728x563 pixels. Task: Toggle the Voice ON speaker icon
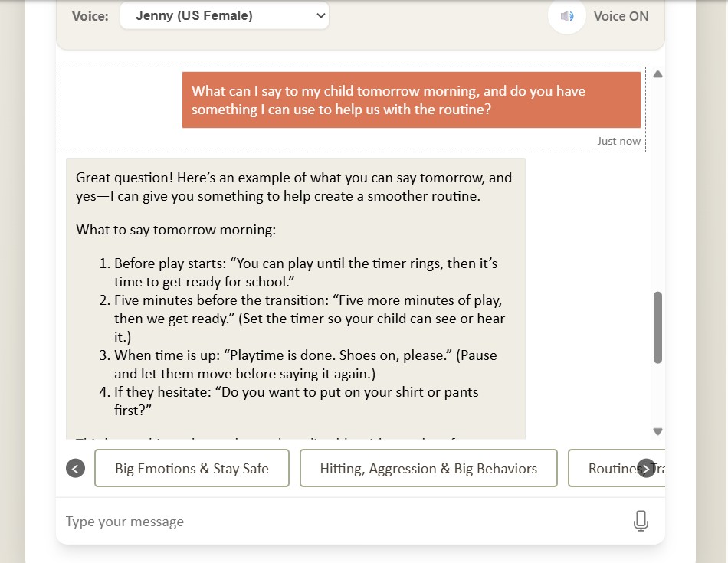point(567,16)
